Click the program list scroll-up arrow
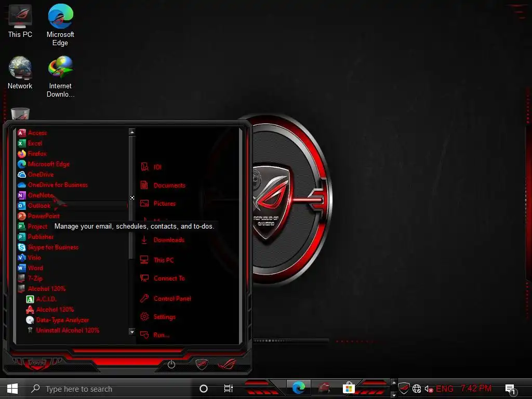 coord(132,131)
